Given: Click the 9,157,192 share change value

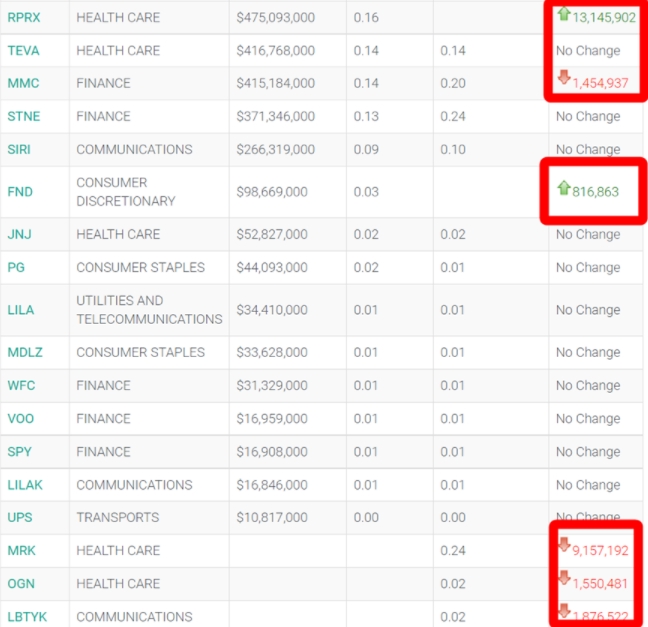Looking at the screenshot, I should [x=600, y=551].
